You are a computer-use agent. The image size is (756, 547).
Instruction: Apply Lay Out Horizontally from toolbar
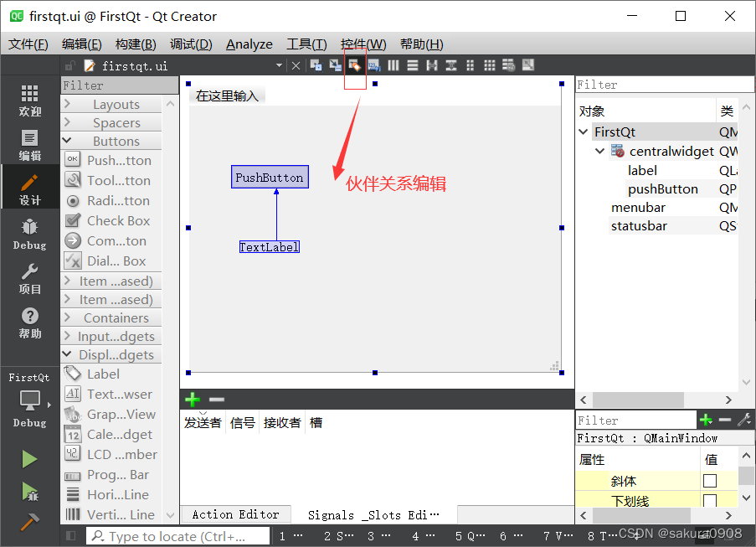tap(393, 65)
